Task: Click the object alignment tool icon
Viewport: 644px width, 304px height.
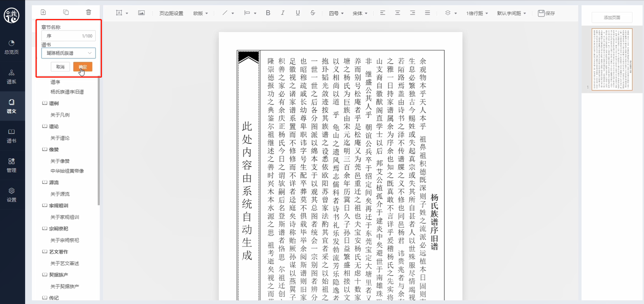Action: 247,13
